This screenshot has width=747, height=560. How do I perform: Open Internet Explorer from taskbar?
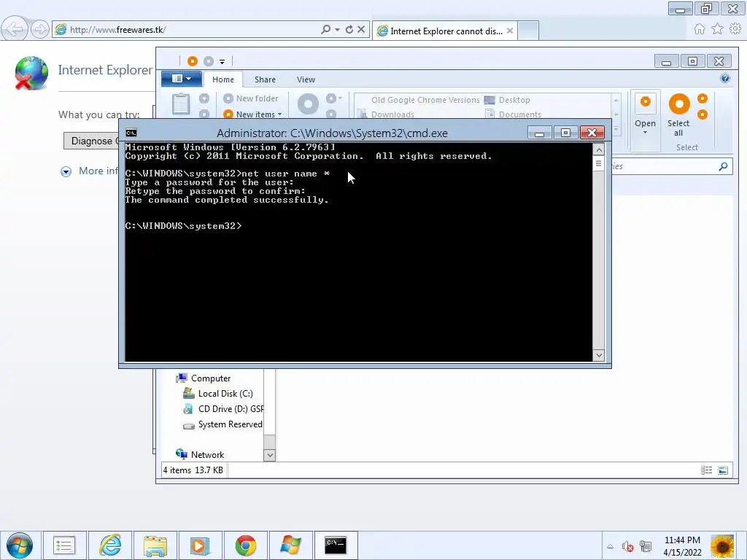point(110,545)
